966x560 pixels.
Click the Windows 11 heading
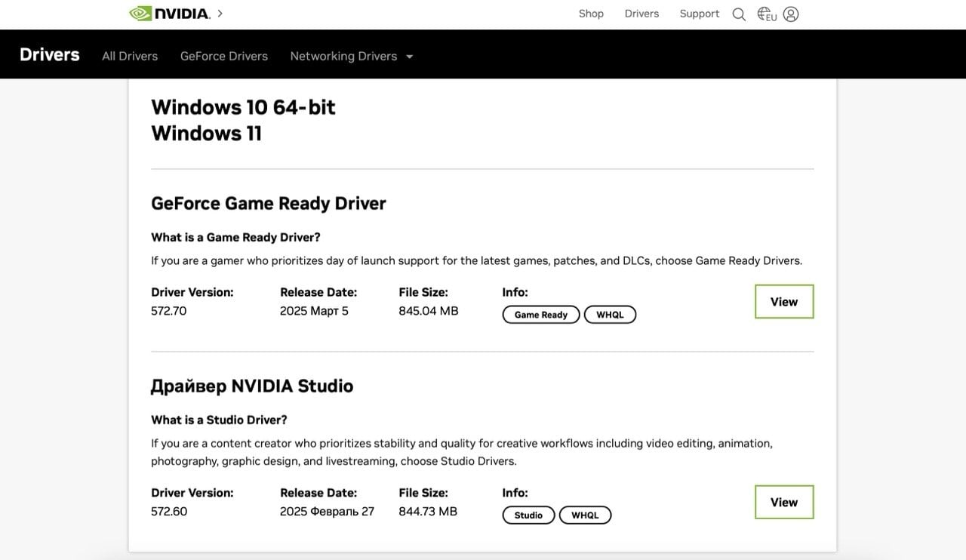[x=206, y=134]
